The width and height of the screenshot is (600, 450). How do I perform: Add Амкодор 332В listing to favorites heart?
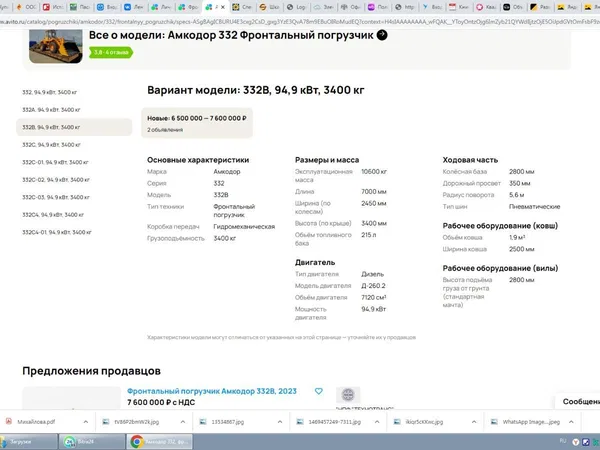[x=318, y=391]
